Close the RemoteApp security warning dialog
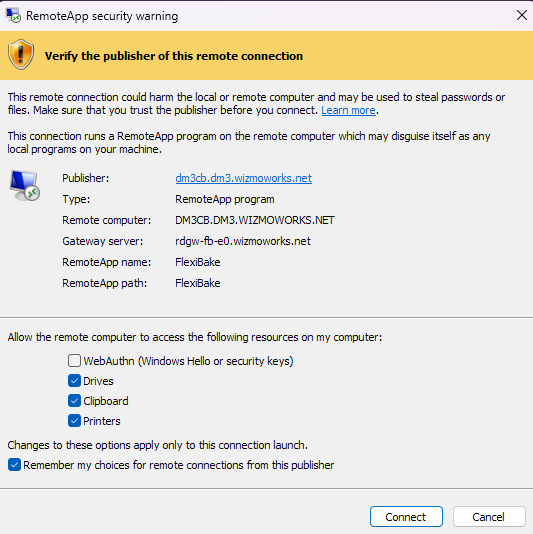533x534 pixels. point(521,15)
